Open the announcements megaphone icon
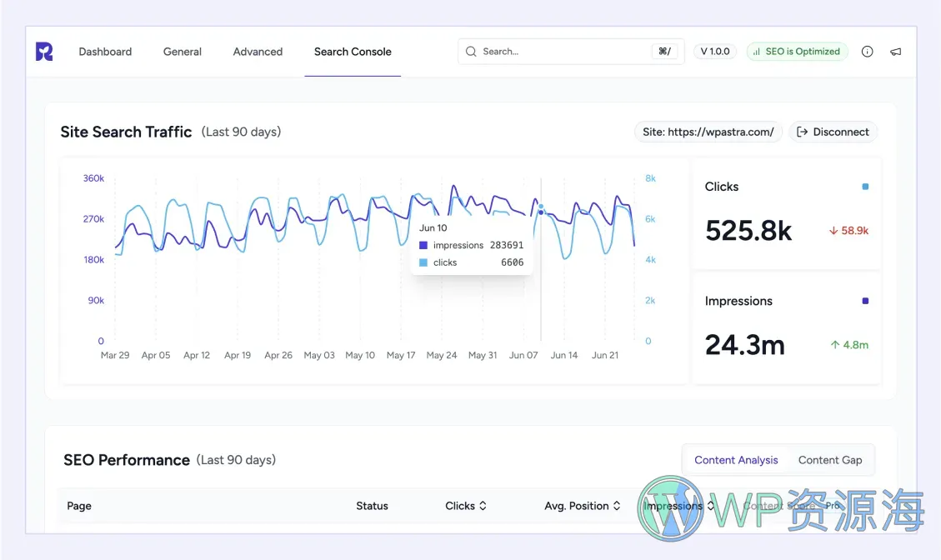This screenshot has width=941, height=560. point(896,51)
